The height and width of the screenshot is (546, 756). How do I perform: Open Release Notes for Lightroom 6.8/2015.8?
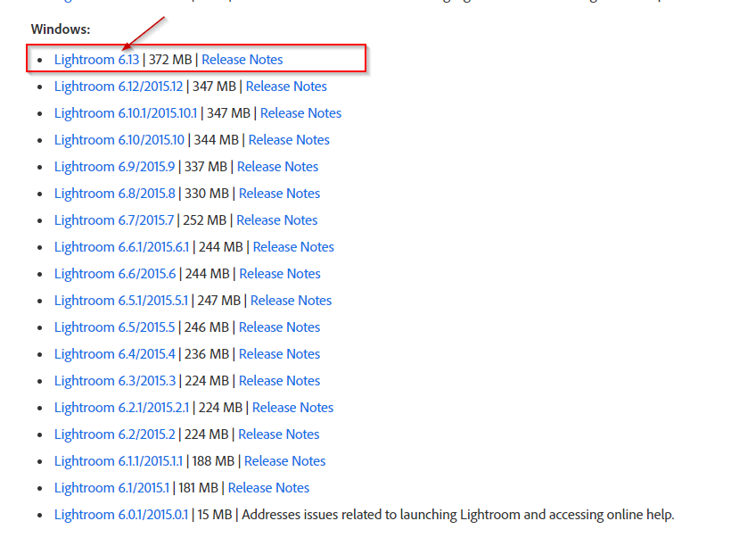pos(280,194)
